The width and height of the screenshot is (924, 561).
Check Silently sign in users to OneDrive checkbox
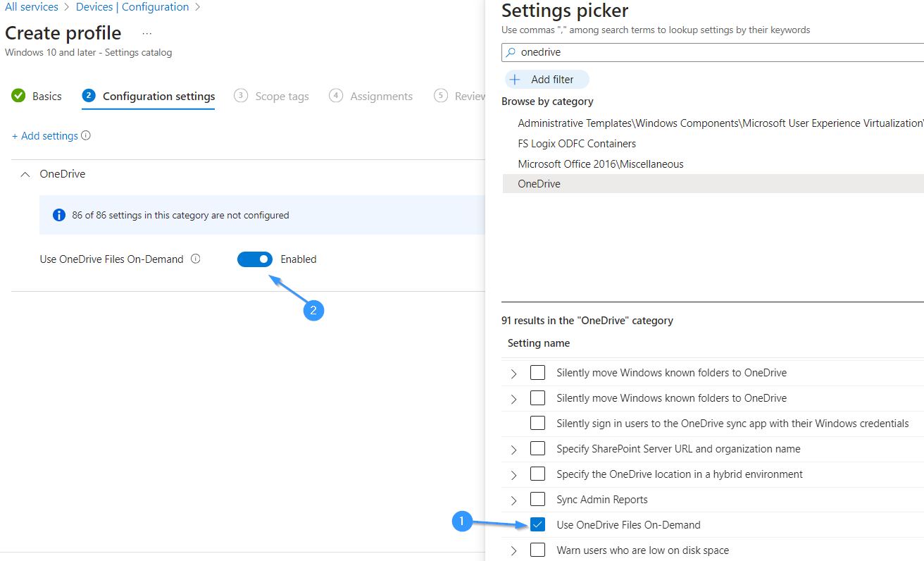click(538, 423)
